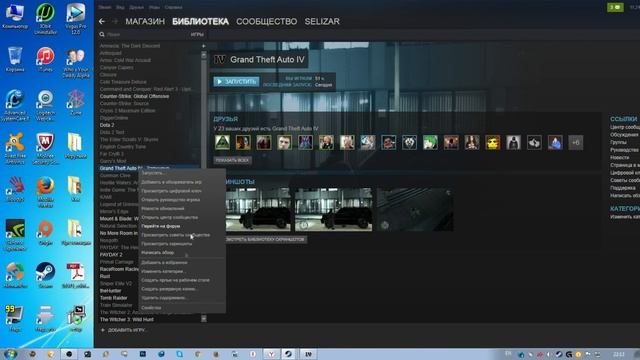Click the first friend avatar with triangle
The width and height of the screenshot is (640, 360).
(222, 142)
